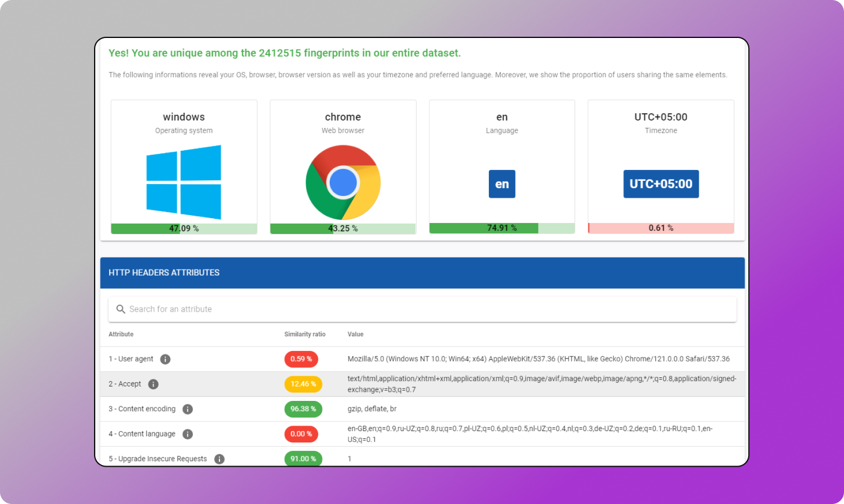The width and height of the screenshot is (844, 504).
Task: Click the blue 'en' language badge
Action: pos(502,184)
